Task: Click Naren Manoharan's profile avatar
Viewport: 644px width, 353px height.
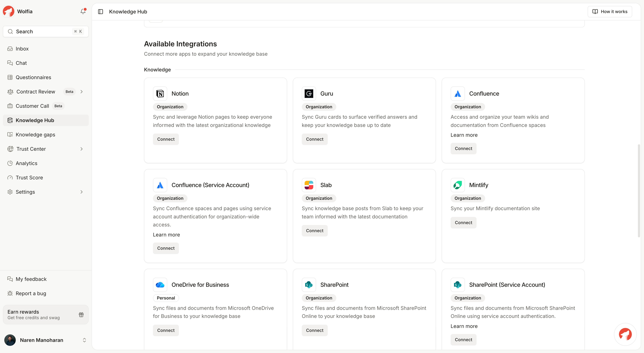Action: tap(10, 340)
